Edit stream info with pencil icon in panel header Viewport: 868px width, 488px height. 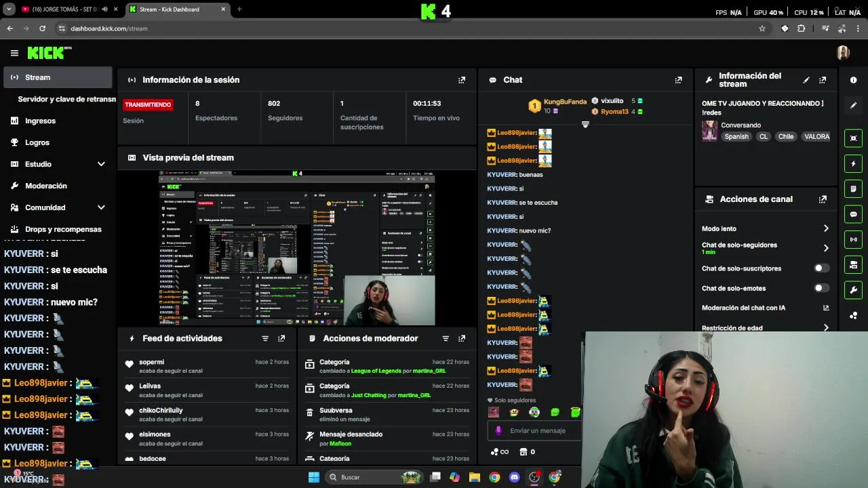806,80
